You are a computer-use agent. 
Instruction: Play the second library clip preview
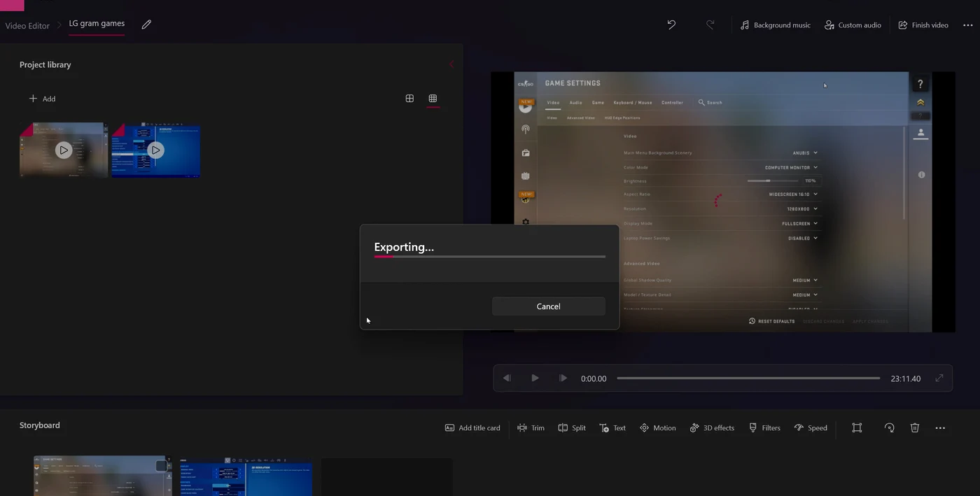156,150
